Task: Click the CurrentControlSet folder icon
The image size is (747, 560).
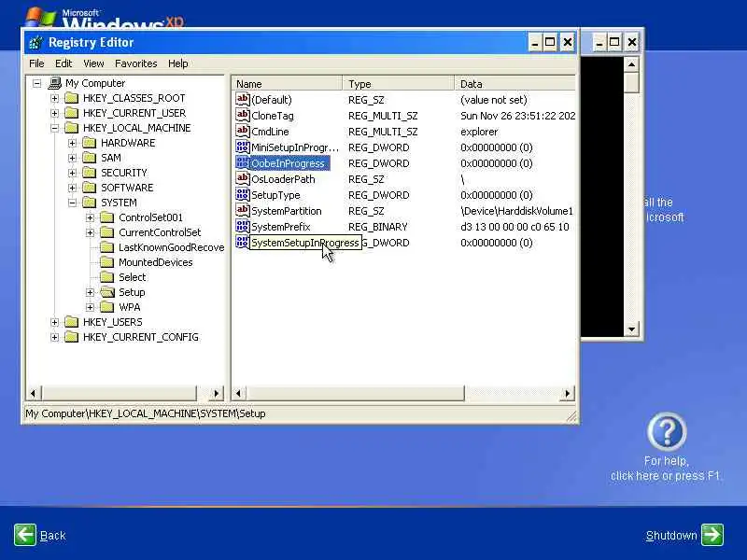Action: click(x=107, y=232)
